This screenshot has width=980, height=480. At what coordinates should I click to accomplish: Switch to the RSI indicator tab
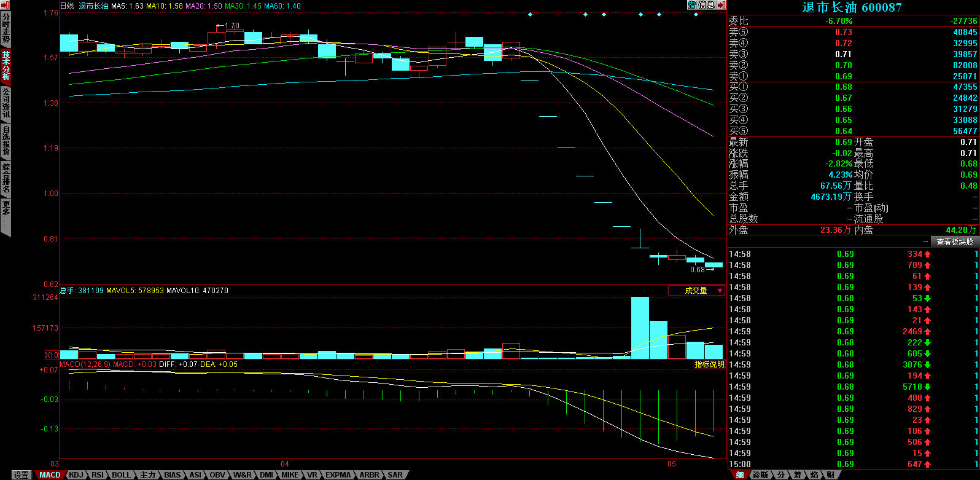pos(98,475)
